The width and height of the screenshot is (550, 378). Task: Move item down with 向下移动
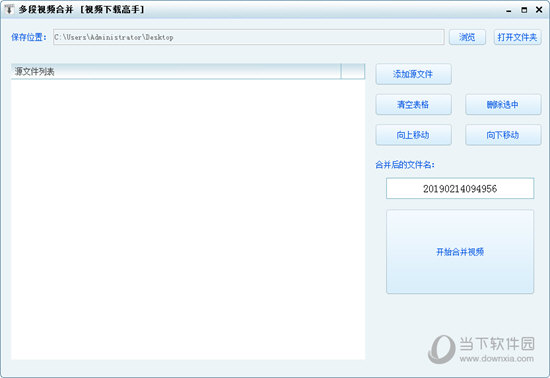coord(503,135)
